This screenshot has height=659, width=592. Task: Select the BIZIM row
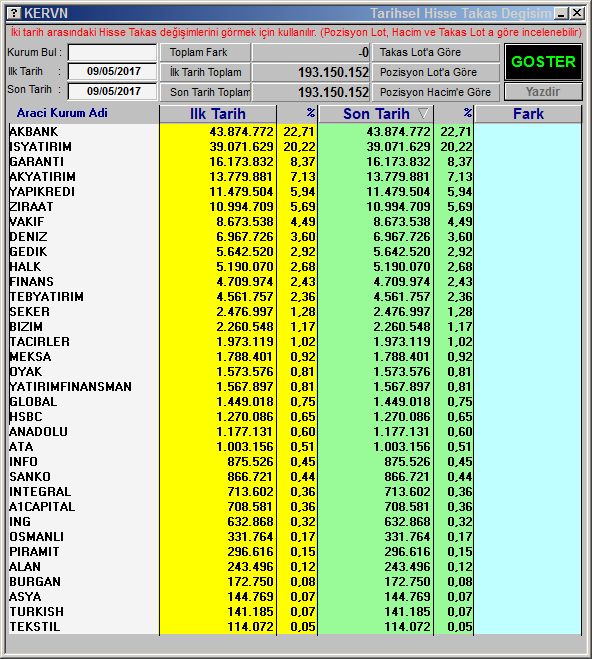[295, 327]
